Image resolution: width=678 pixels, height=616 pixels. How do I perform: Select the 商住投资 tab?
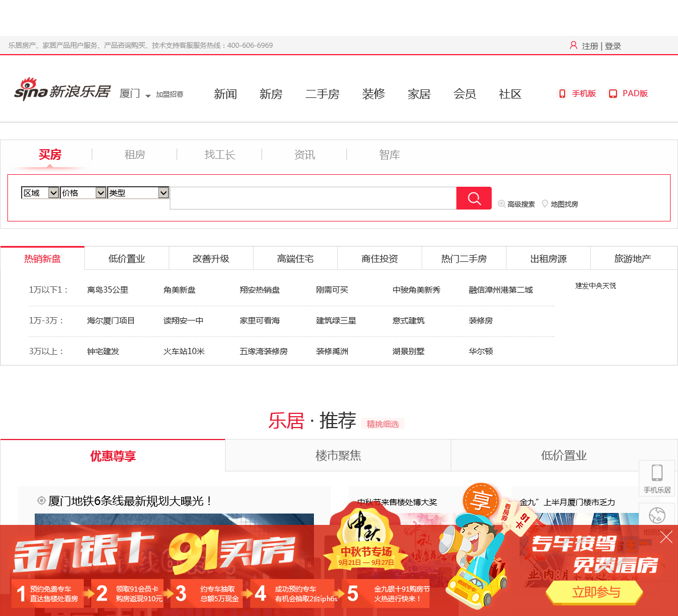379,258
